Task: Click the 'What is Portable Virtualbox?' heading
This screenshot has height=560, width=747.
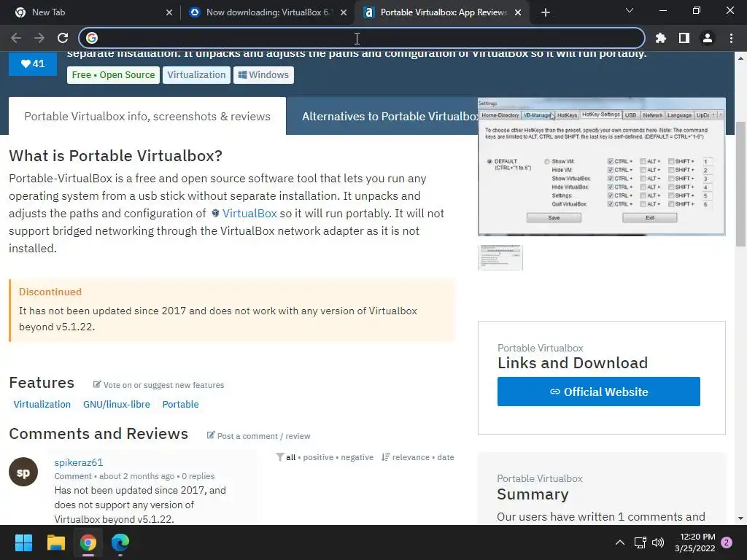Action: (116, 156)
